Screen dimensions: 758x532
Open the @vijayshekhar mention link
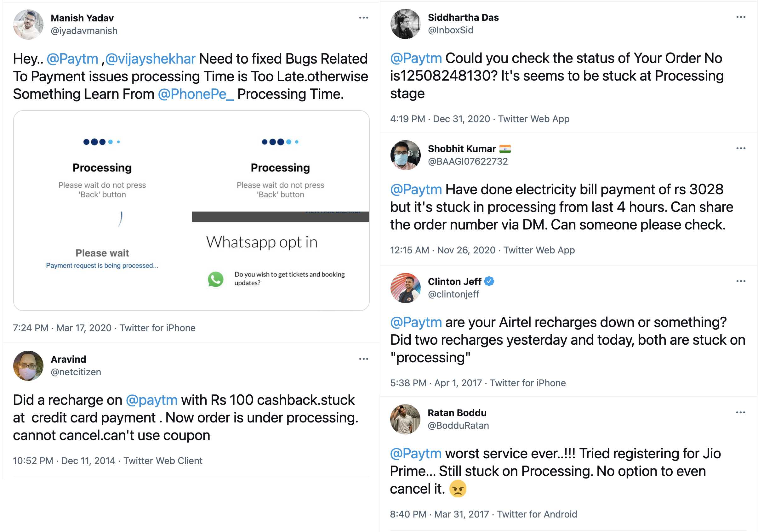tap(151, 59)
